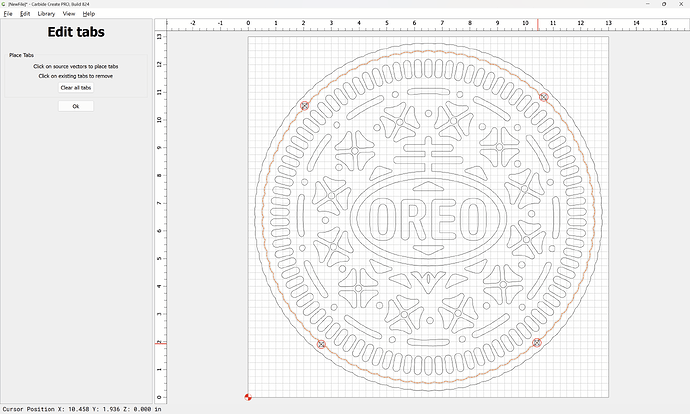Remove the bottom-right tab marker on the cookie

[x=537, y=343]
